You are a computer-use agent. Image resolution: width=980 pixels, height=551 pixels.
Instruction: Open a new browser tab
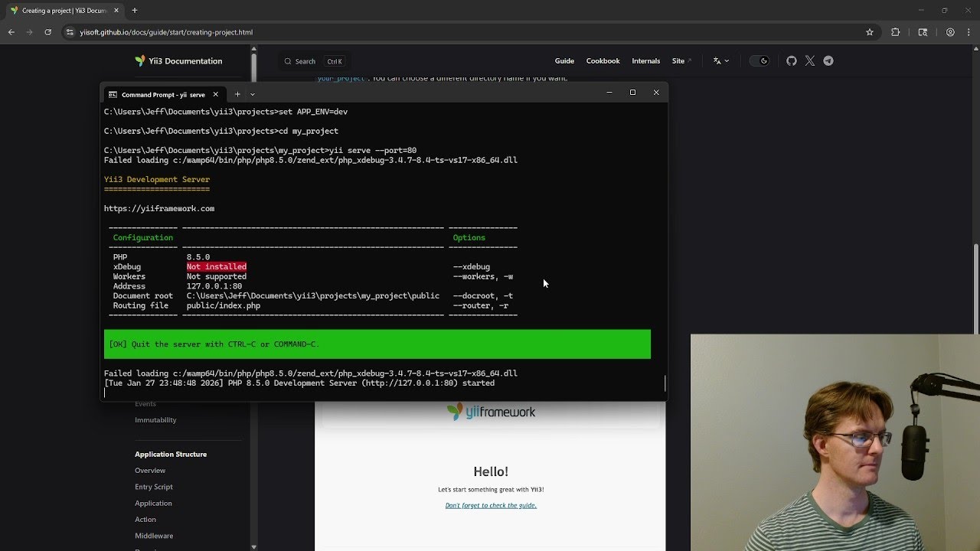pos(135,11)
